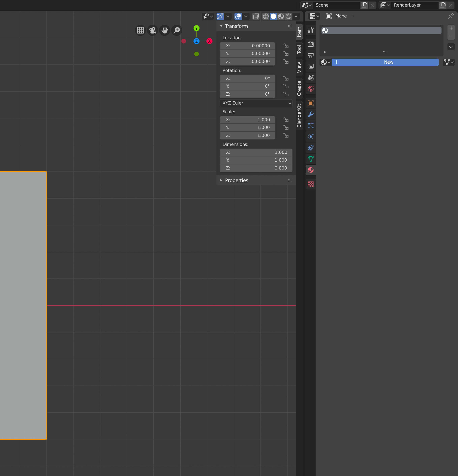Open the Render properties tab icon

(311, 44)
